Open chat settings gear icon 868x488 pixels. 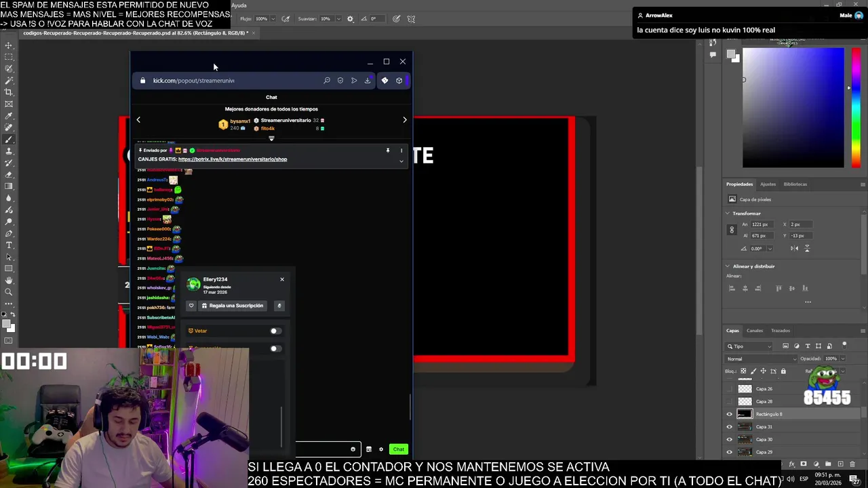381,449
